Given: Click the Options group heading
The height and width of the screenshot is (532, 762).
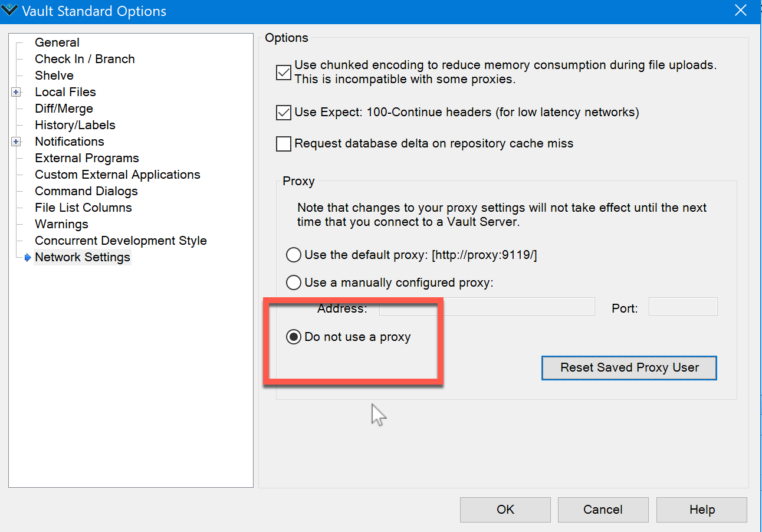Looking at the screenshot, I should pyautogui.click(x=287, y=38).
